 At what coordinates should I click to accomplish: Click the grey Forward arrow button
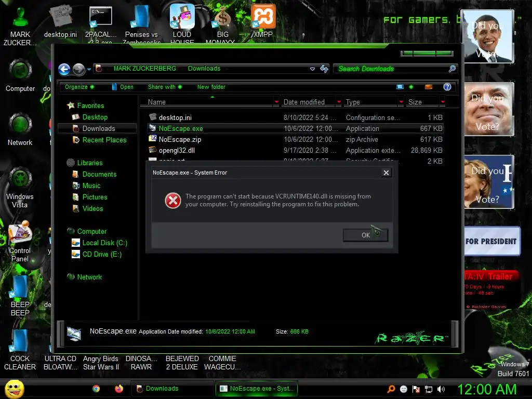point(79,69)
